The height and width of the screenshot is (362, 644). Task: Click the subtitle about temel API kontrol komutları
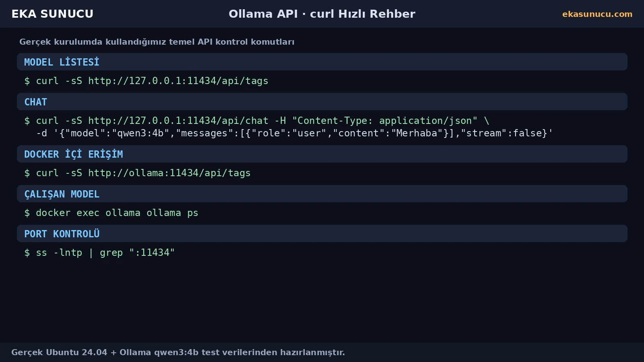(x=157, y=42)
